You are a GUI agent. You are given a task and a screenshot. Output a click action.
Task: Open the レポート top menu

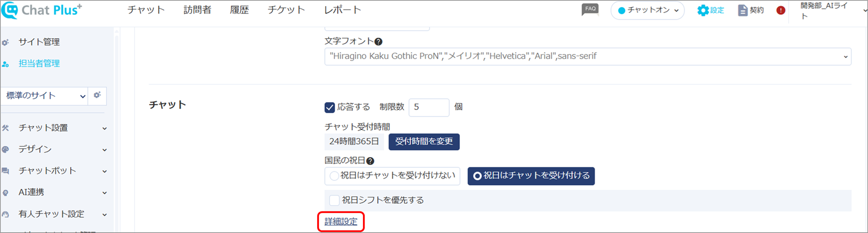tap(343, 10)
